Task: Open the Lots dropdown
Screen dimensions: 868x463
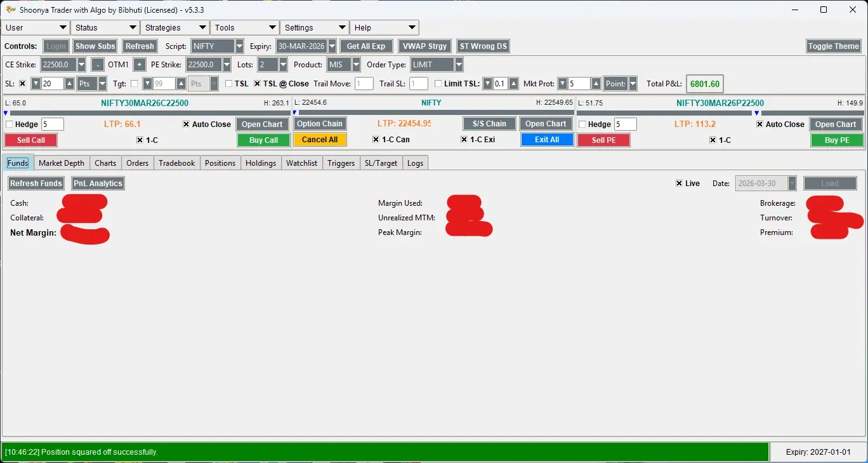Action: (283, 65)
